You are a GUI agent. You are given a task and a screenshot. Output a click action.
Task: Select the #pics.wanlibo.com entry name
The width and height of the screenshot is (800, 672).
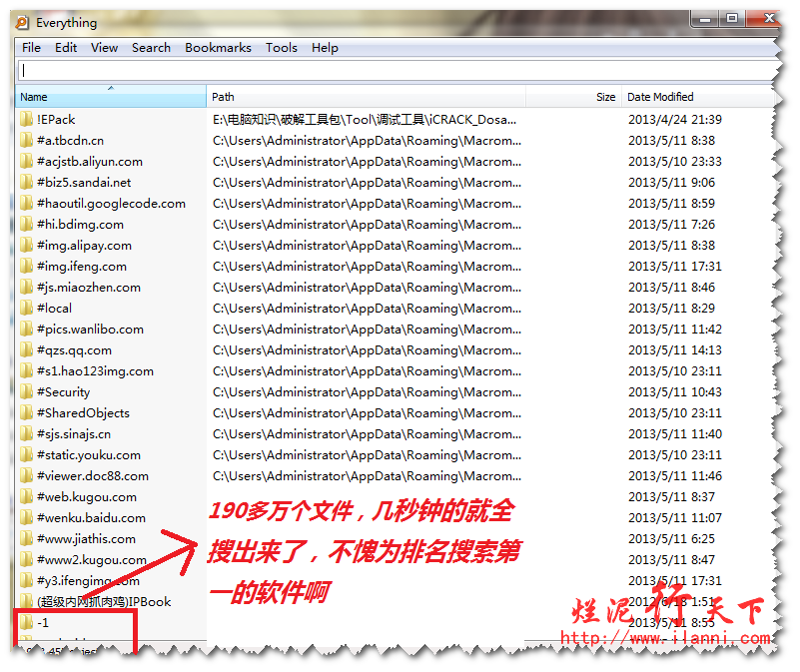(x=90, y=330)
